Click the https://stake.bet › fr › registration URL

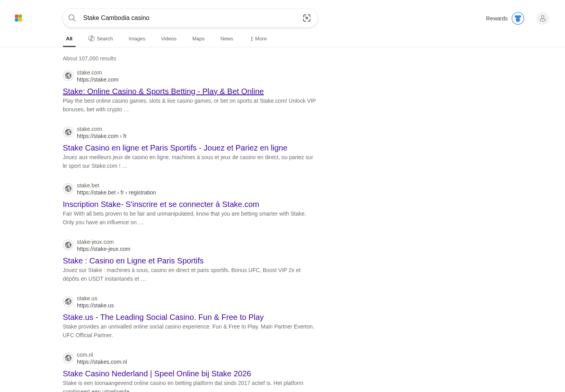tap(117, 192)
